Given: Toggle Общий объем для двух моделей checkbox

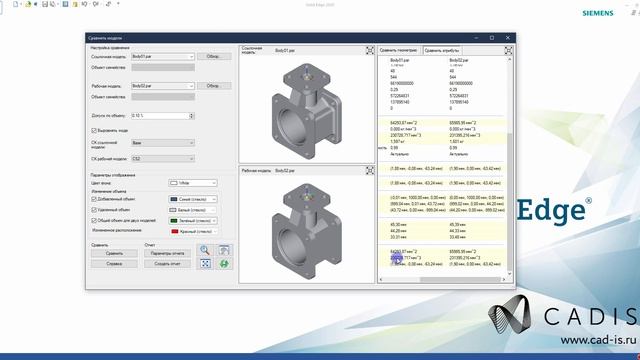Looking at the screenshot, I should 94,220.
